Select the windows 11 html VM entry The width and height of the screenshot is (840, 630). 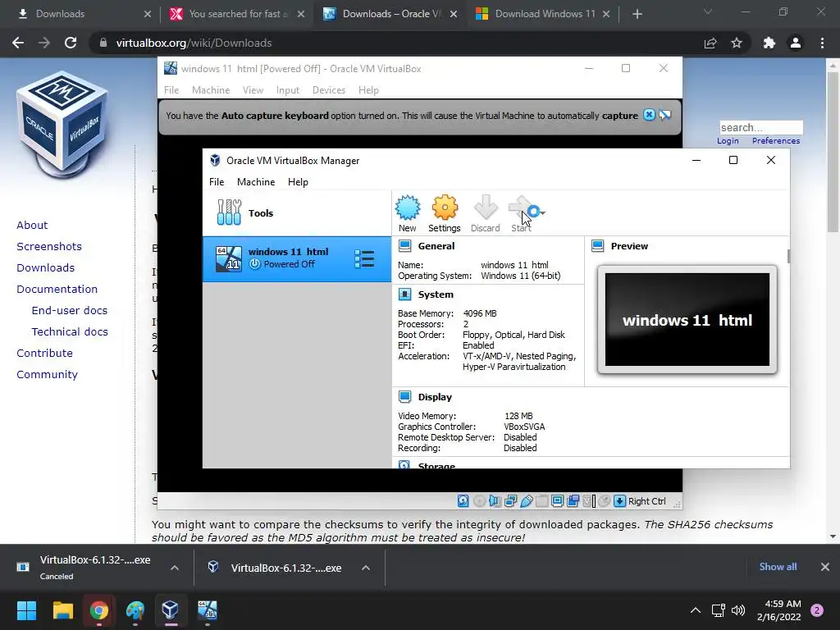point(297,258)
